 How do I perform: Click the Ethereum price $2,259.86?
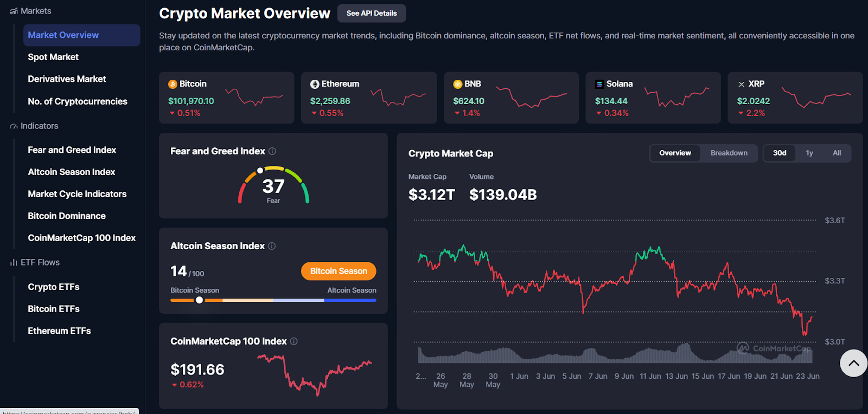click(x=330, y=101)
